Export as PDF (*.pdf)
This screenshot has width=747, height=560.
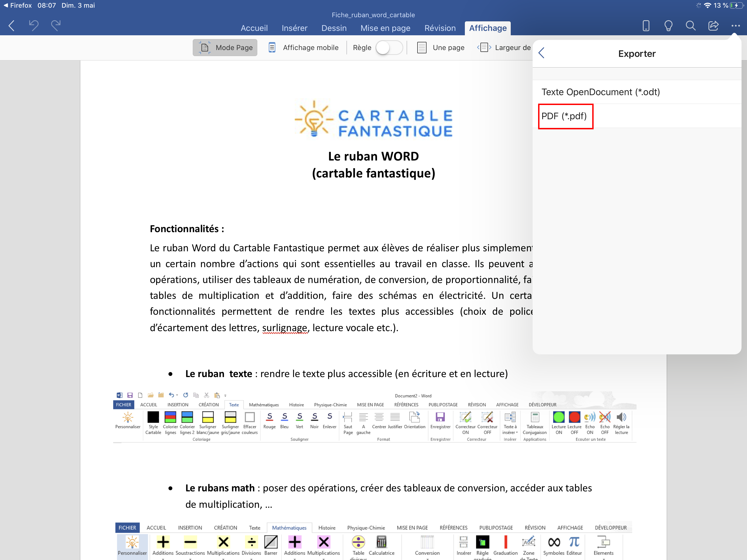pyautogui.click(x=564, y=116)
